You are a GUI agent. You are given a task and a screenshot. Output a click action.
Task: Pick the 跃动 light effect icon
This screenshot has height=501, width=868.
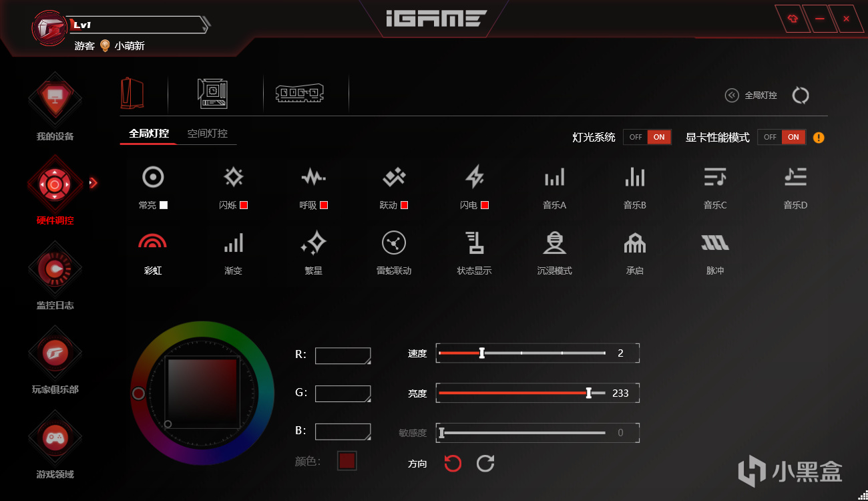click(x=394, y=177)
